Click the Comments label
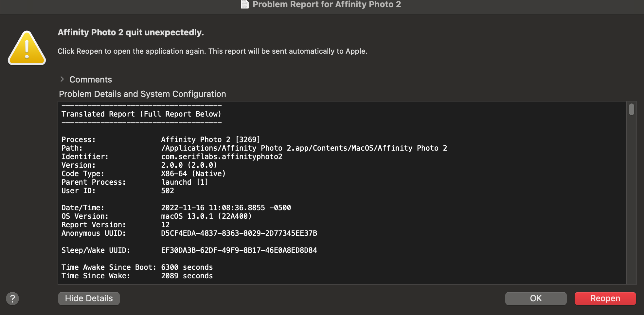The image size is (644, 315). [91, 80]
